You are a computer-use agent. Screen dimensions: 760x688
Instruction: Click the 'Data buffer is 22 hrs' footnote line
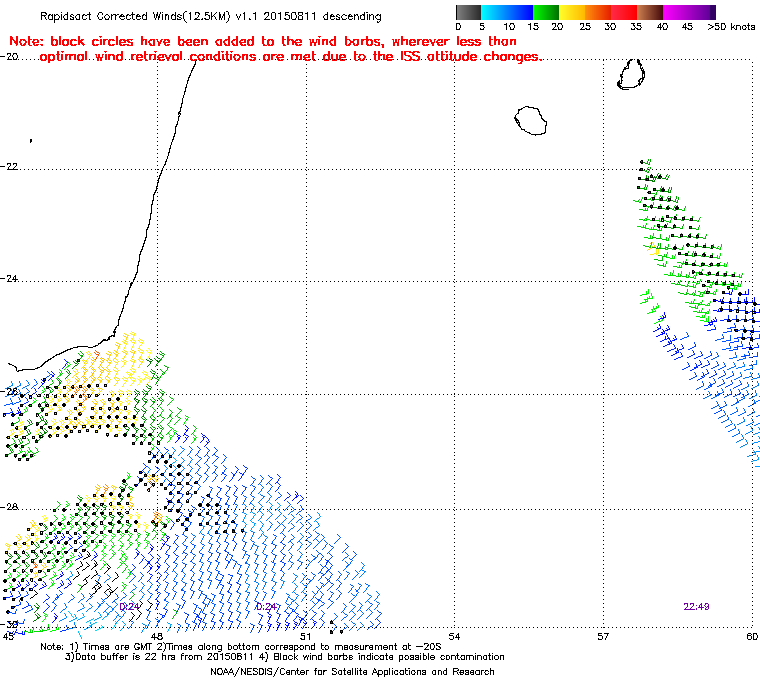pos(285,657)
